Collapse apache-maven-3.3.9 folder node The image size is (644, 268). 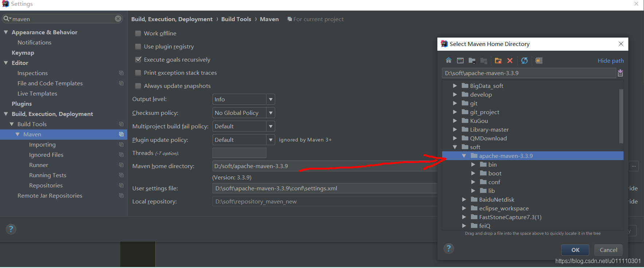click(464, 156)
